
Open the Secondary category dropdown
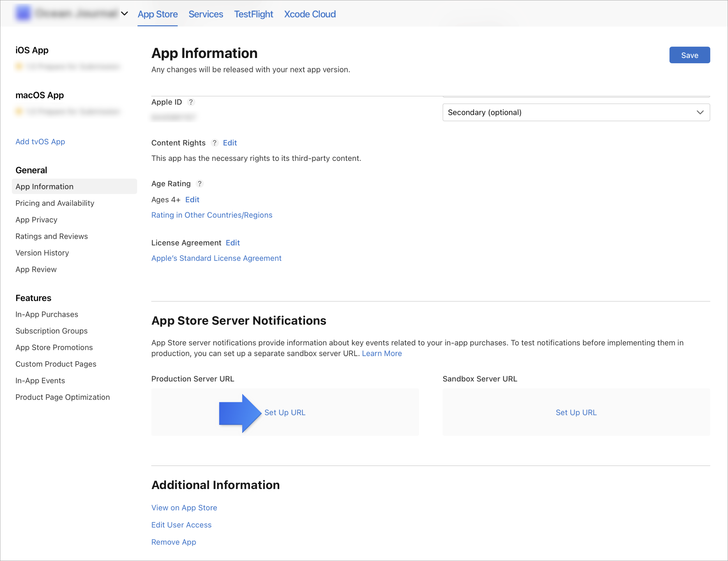click(576, 112)
